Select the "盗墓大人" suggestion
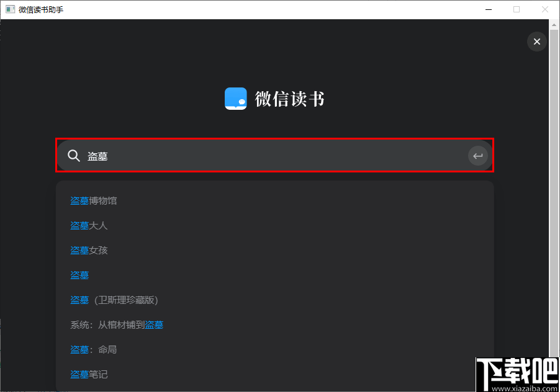Image resolution: width=560 pixels, height=392 pixels. pyautogui.click(x=89, y=225)
